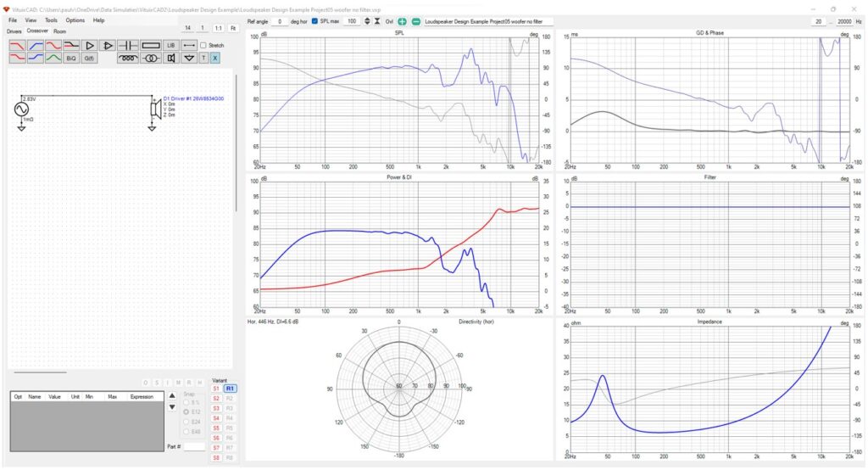The width and height of the screenshot is (868, 470).
Task: Click the hourglass-shaped normalize icon near SPL max
Action: click(377, 21)
